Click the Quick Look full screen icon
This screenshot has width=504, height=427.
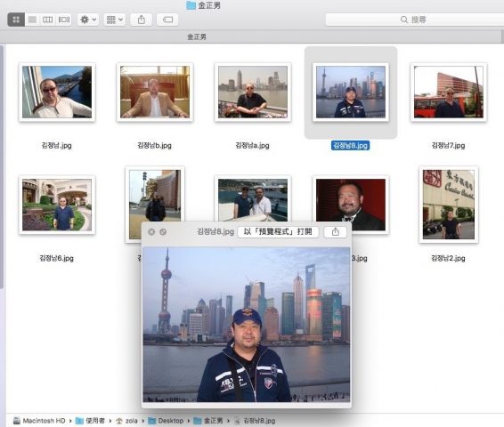(x=163, y=232)
